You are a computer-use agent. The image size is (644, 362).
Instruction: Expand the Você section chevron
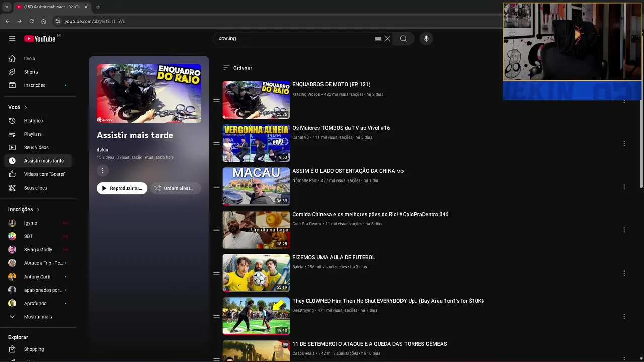[x=25, y=107]
